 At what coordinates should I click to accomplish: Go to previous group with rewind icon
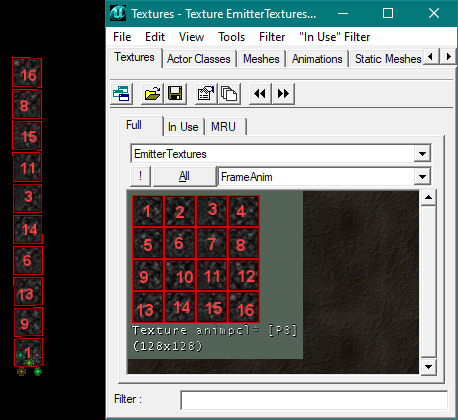[260, 94]
